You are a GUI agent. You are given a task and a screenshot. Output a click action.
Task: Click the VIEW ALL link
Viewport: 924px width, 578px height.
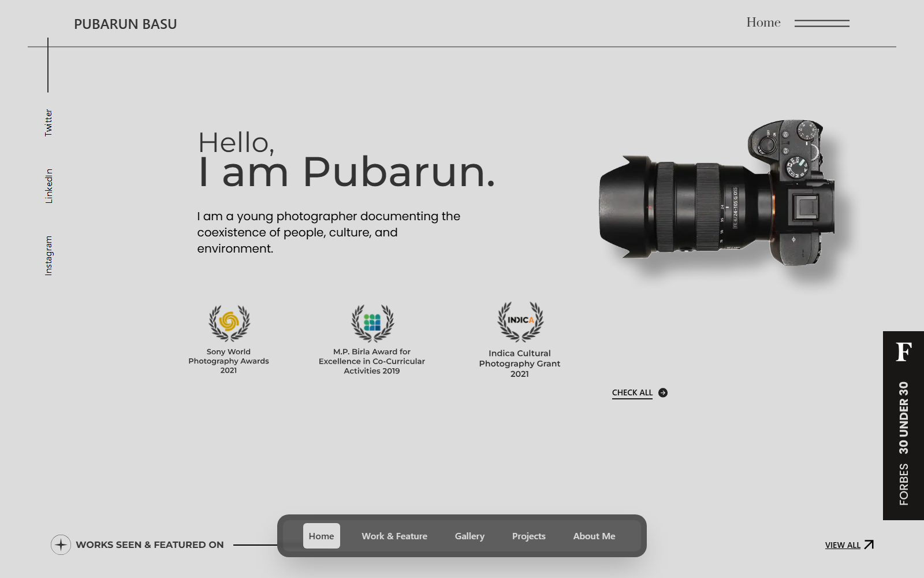843,545
